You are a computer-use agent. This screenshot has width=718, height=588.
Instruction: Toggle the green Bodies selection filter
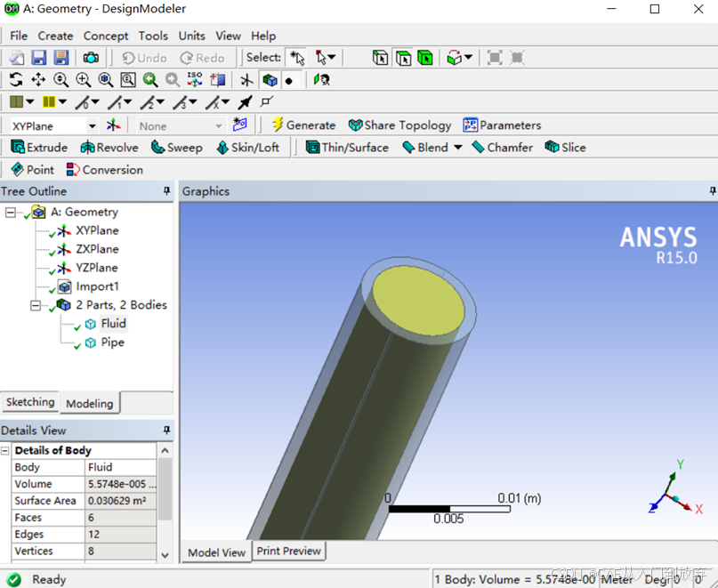(425, 58)
